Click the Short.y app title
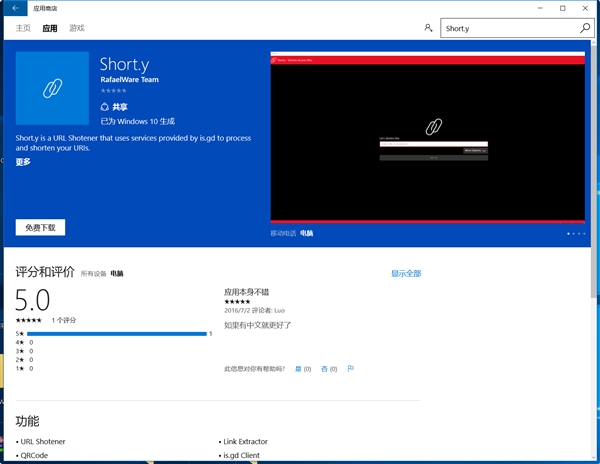The width and height of the screenshot is (600, 464). 124,64
